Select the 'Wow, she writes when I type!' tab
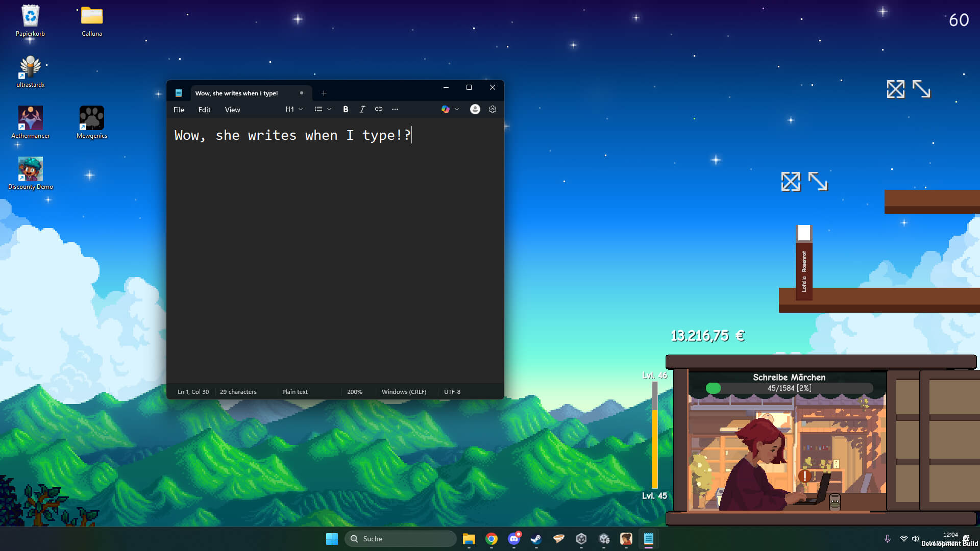This screenshot has width=980, height=551. point(237,93)
